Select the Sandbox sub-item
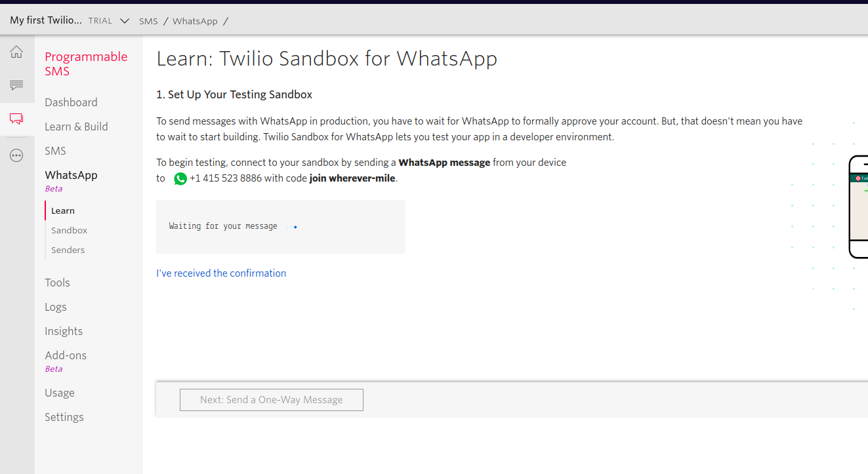 (x=69, y=230)
